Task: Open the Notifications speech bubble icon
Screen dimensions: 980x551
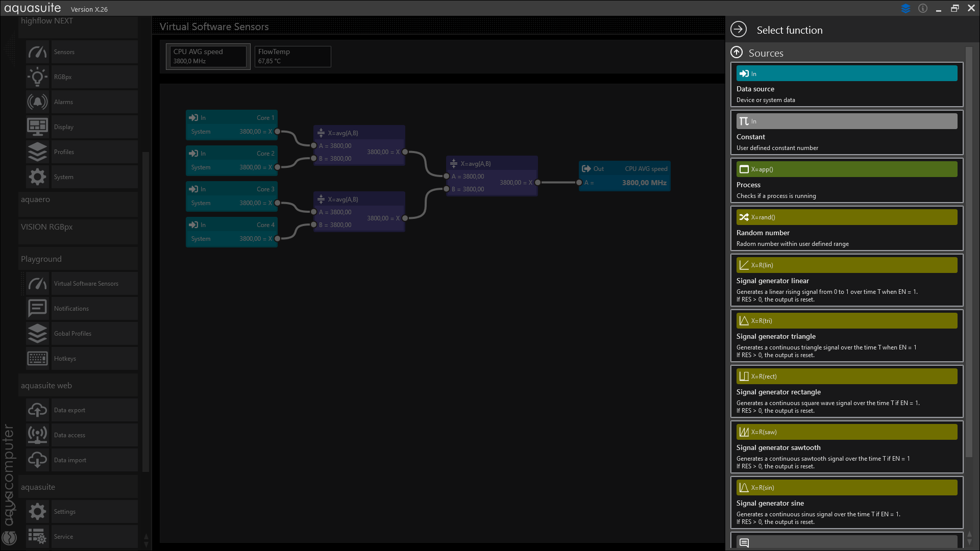Action: click(x=37, y=309)
